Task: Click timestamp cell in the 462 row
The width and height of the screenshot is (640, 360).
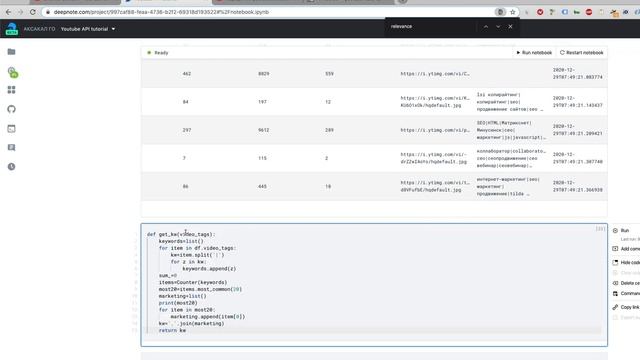Action: tap(578, 73)
